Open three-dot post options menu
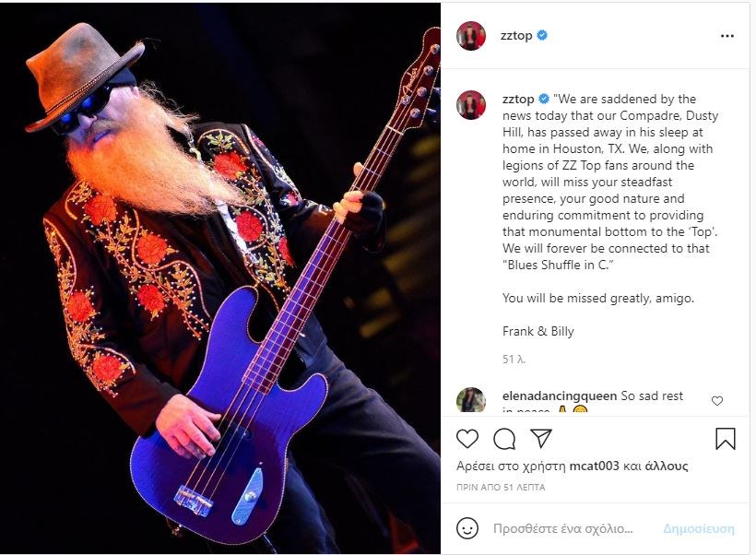756x555 pixels. (x=727, y=36)
